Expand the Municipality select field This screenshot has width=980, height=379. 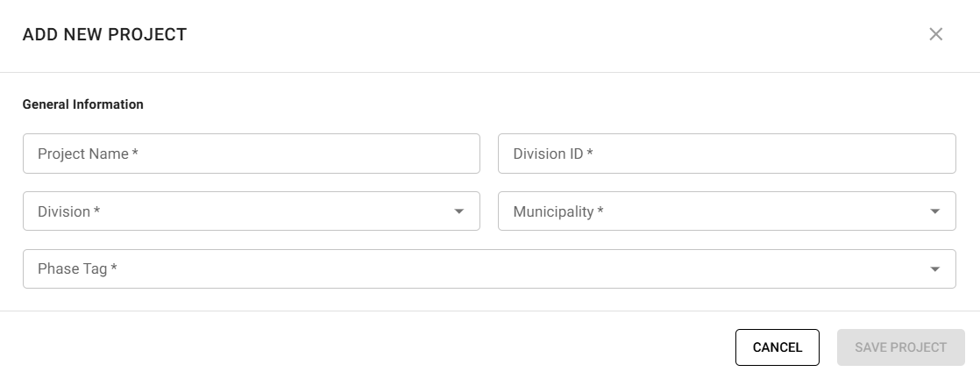pyautogui.click(x=726, y=211)
